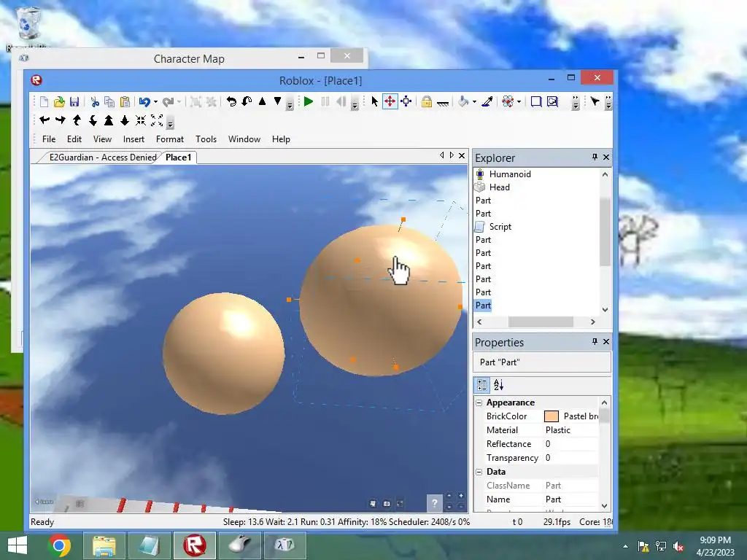Select the Resize tool with blue handles
The height and width of the screenshot is (560, 747).
406,101
